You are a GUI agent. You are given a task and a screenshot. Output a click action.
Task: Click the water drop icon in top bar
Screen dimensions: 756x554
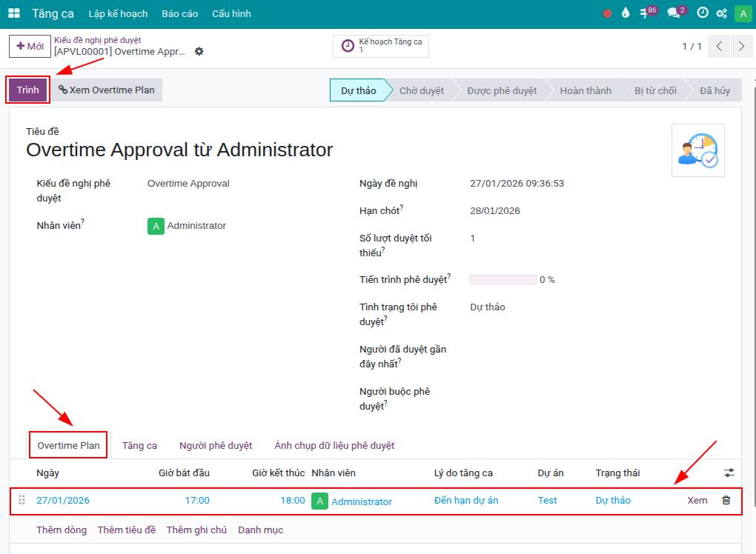click(626, 13)
